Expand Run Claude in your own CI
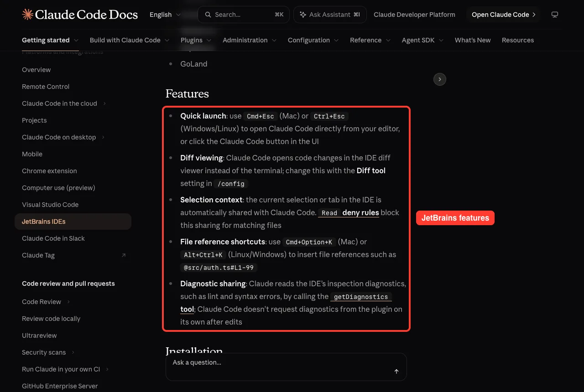 pos(107,369)
